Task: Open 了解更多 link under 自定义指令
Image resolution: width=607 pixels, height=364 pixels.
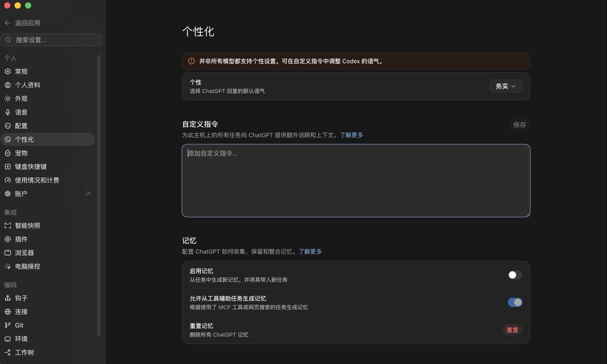Action: 351,135
